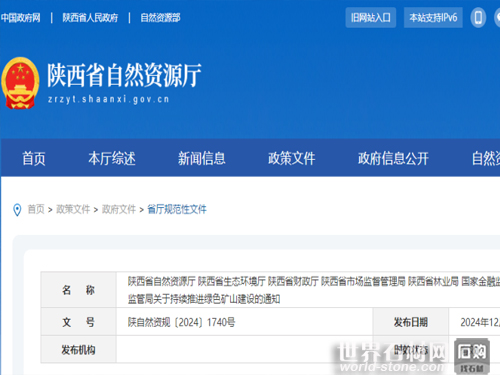Click the 旧网站入口 button
This screenshot has height=375, width=500.
click(x=371, y=17)
